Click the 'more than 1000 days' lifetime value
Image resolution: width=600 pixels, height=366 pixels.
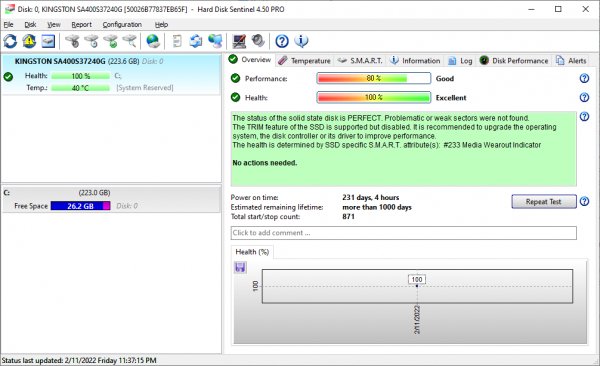coord(377,207)
